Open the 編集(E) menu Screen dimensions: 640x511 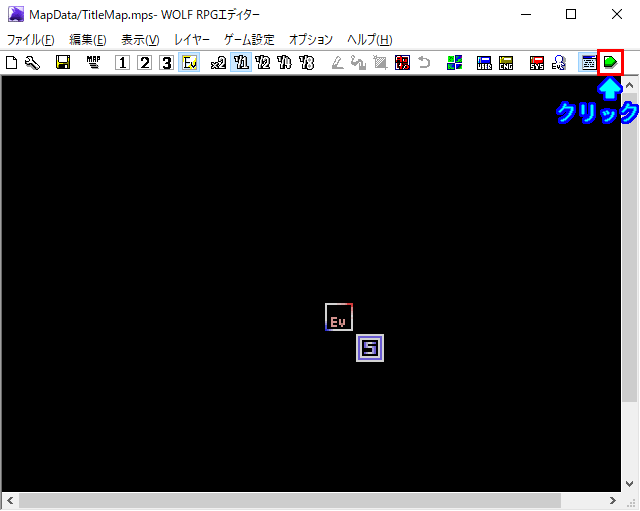point(88,40)
